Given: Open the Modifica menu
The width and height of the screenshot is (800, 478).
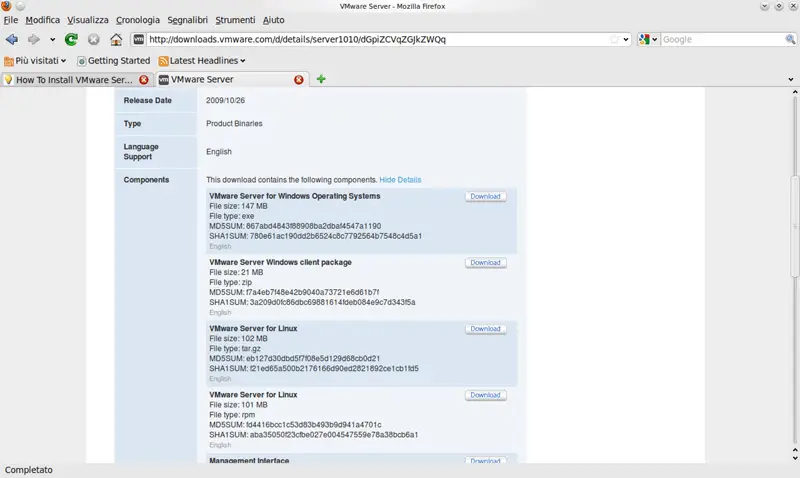Looking at the screenshot, I should click(x=42, y=20).
